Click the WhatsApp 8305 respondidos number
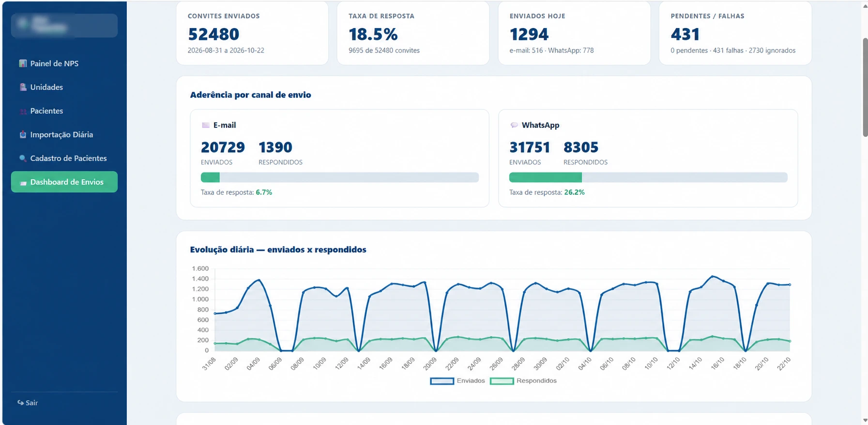Screen dimensions: 868x425 (x=581, y=147)
